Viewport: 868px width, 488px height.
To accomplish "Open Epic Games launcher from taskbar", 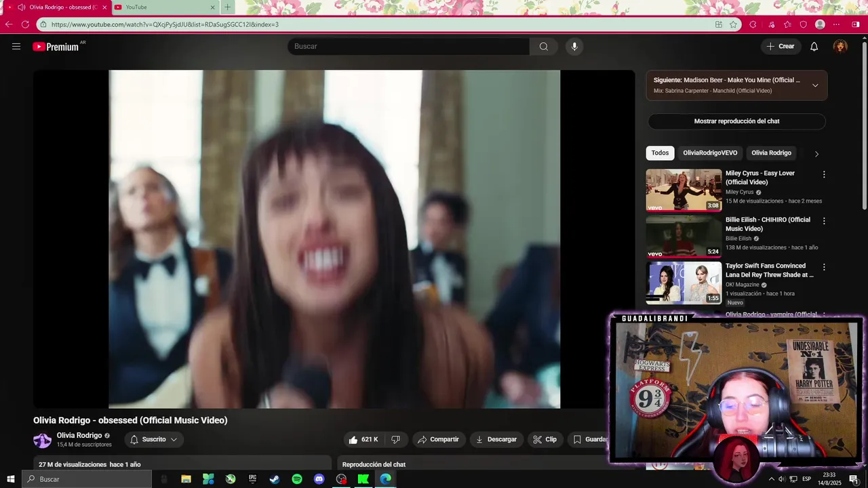I will coord(252,479).
